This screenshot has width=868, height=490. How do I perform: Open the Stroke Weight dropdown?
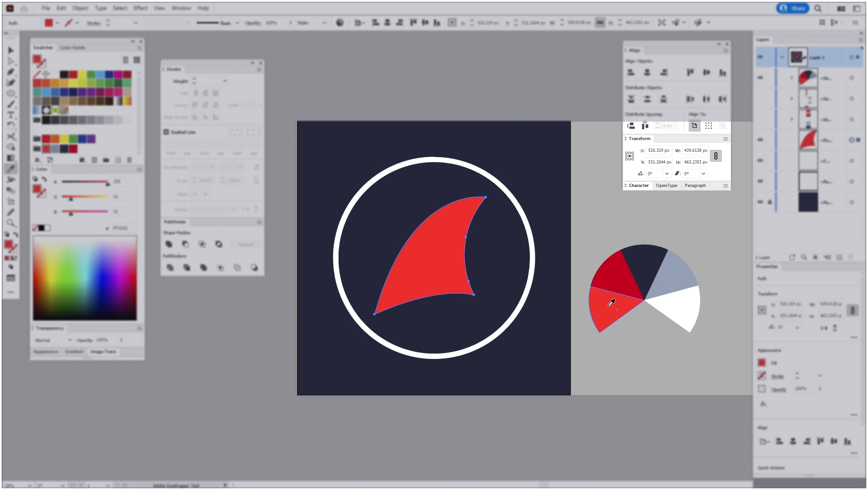click(225, 81)
